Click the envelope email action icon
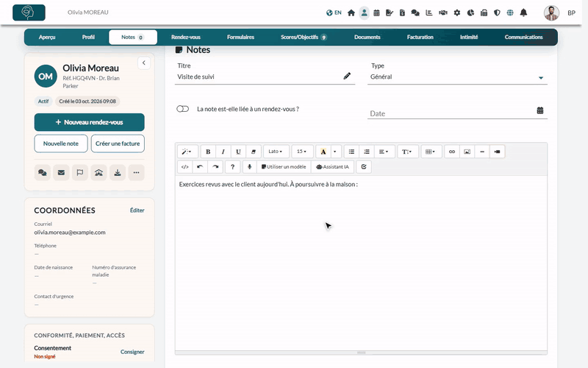This screenshot has height=368, width=588. [x=61, y=173]
